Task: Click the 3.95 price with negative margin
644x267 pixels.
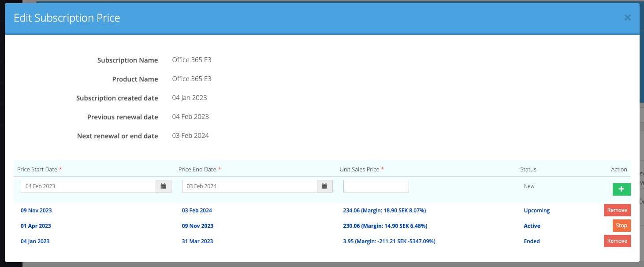Action: [389, 241]
